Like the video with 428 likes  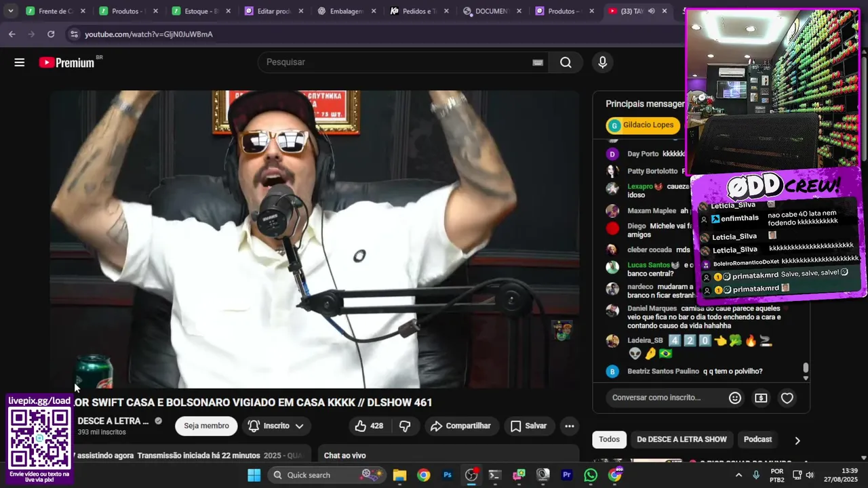click(370, 426)
